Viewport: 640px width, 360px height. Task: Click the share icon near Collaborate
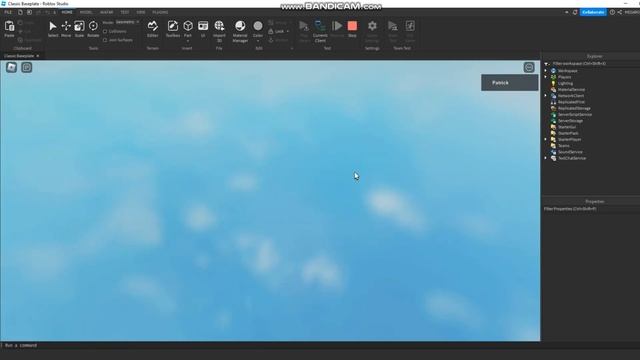[x=620, y=12]
